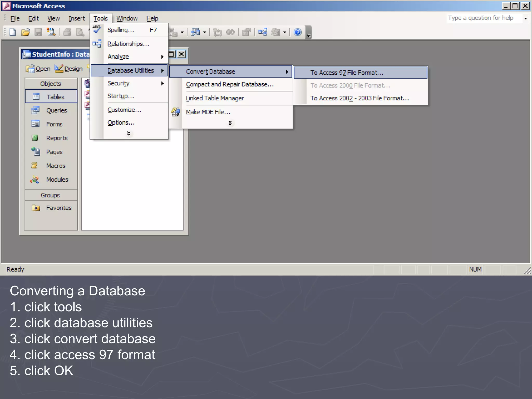532x399 pixels.
Task: Open the Toolbar Options overflow arrow
Action: coord(309,33)
